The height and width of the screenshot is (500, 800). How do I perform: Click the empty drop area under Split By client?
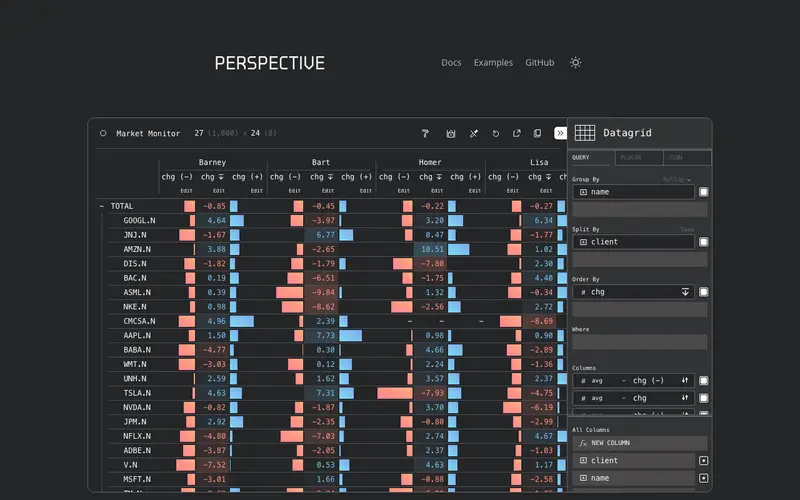pyautogui.click(x=640, y=259)
